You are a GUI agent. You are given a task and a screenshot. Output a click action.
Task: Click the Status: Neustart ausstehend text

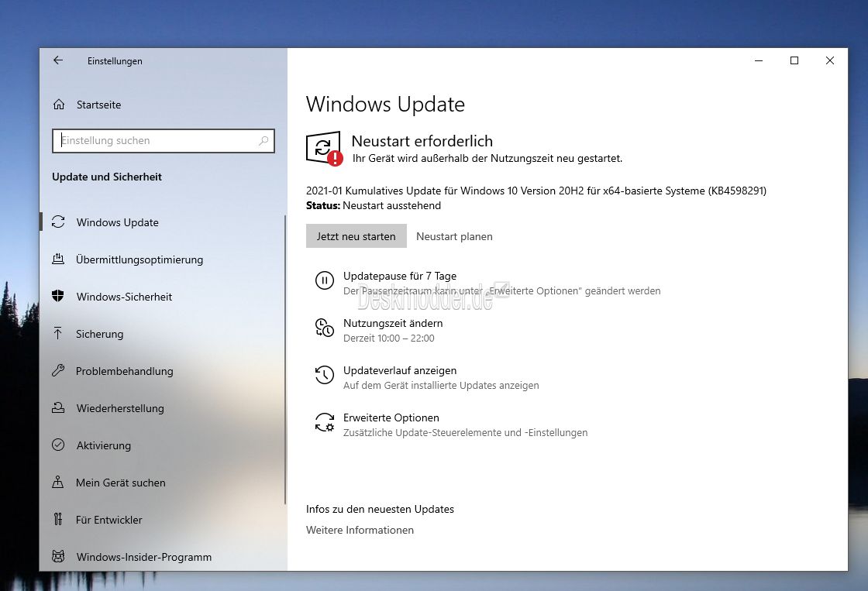[374, 206]
